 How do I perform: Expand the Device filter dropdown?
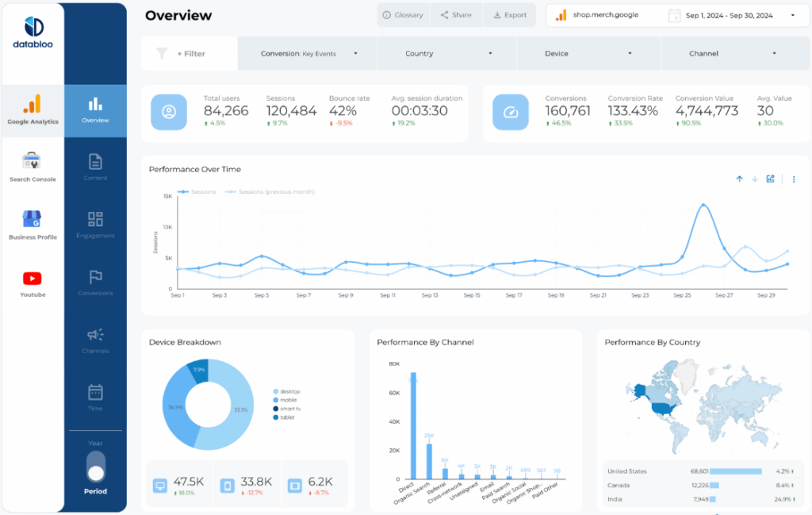click(588, 53)
